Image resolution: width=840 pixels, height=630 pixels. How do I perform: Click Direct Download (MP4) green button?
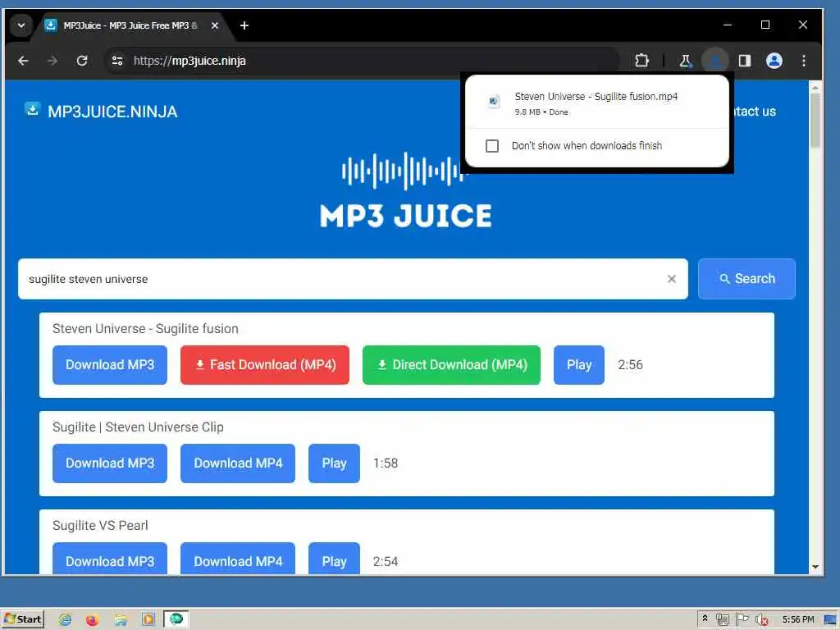coord(451,365)
